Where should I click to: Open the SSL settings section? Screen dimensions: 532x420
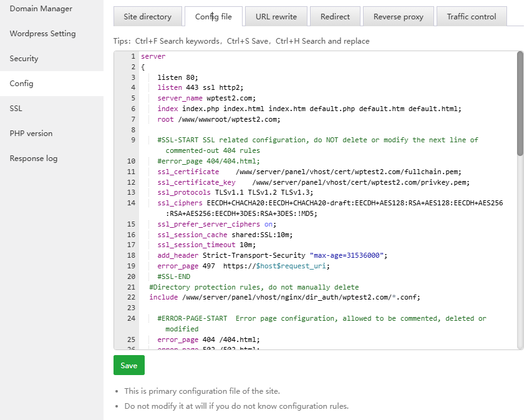tap(16, 109)
